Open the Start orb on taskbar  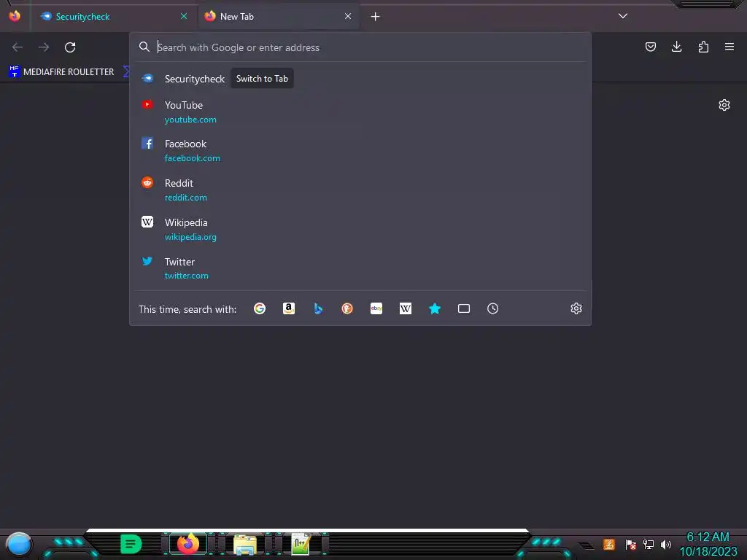click(19, 544)
